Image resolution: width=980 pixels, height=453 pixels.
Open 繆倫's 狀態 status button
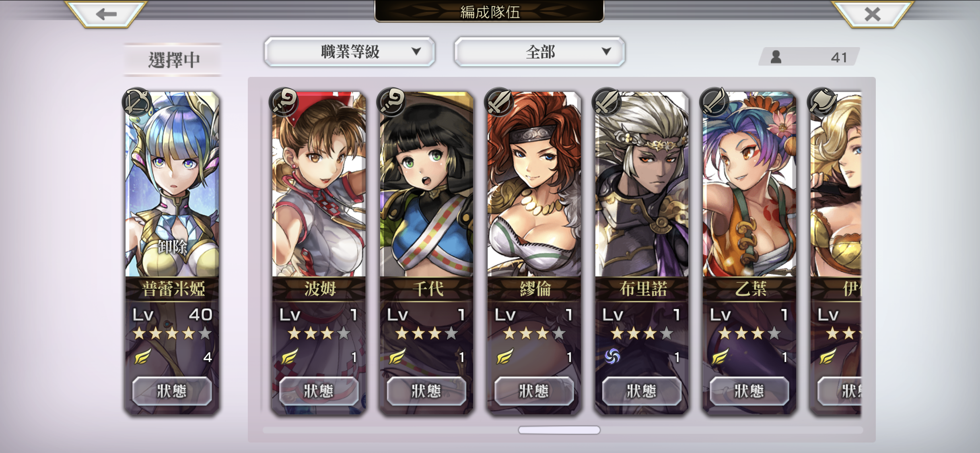click(534, 391)
